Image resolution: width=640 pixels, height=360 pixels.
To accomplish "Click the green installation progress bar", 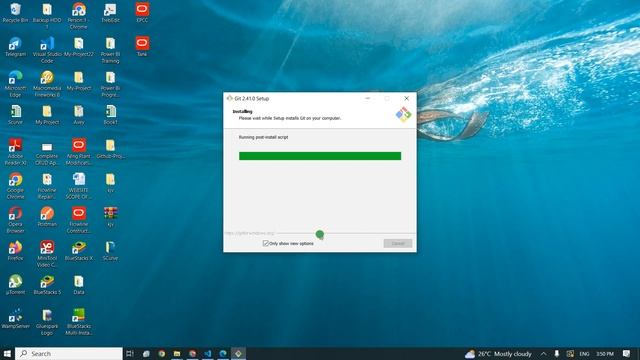I will point(320,156).
